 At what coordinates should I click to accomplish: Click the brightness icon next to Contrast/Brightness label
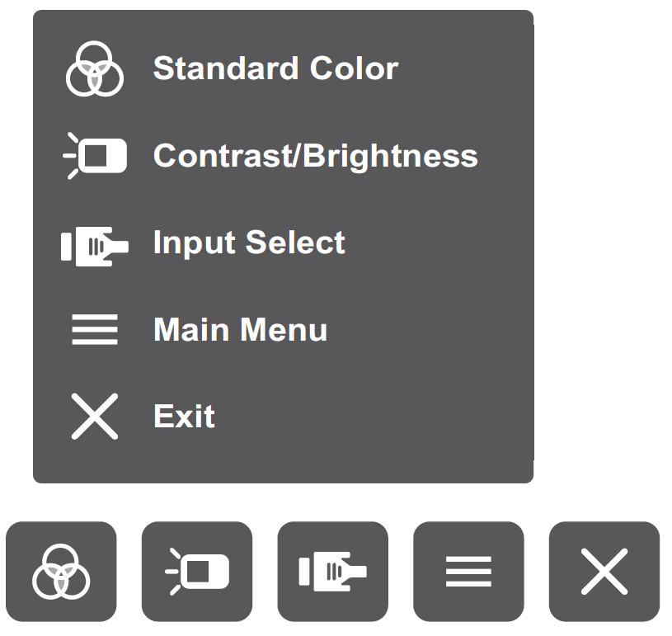pos(95,156)
